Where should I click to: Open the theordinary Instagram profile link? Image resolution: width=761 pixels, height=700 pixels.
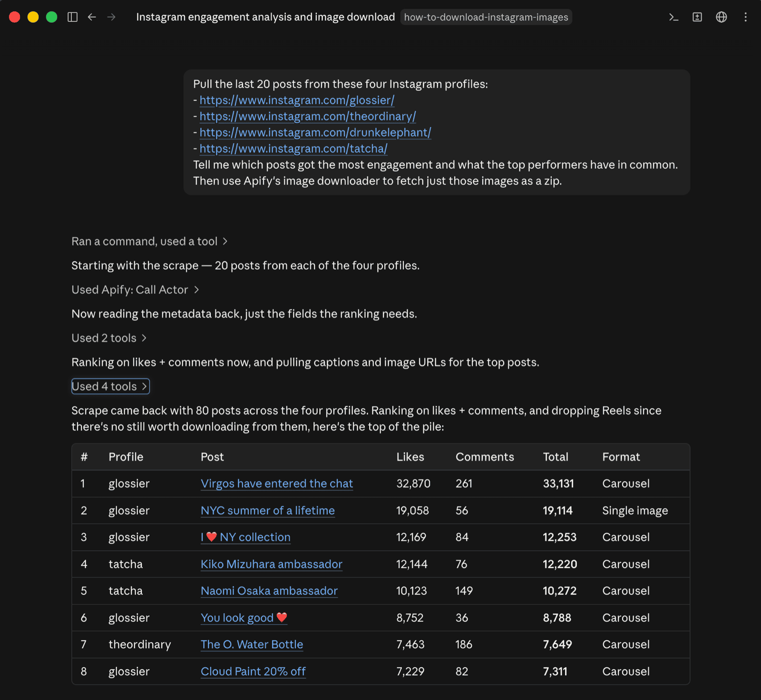[x=308, y=116]
